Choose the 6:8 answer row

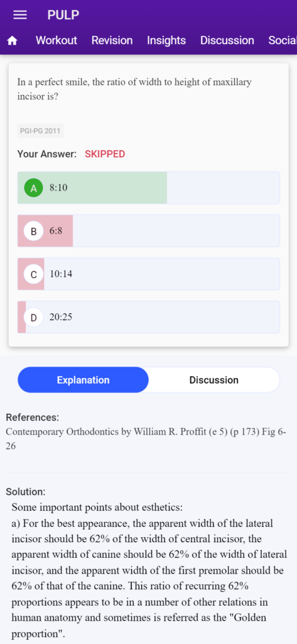pos(148,231)
